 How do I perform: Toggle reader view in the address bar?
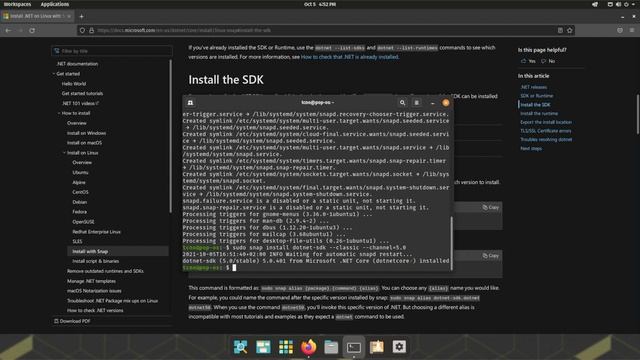tap(560, 30)
